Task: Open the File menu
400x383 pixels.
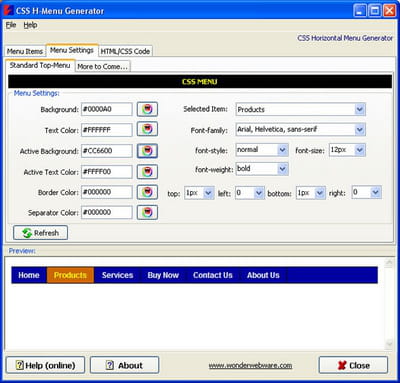Action: click(x=11, y=25)
